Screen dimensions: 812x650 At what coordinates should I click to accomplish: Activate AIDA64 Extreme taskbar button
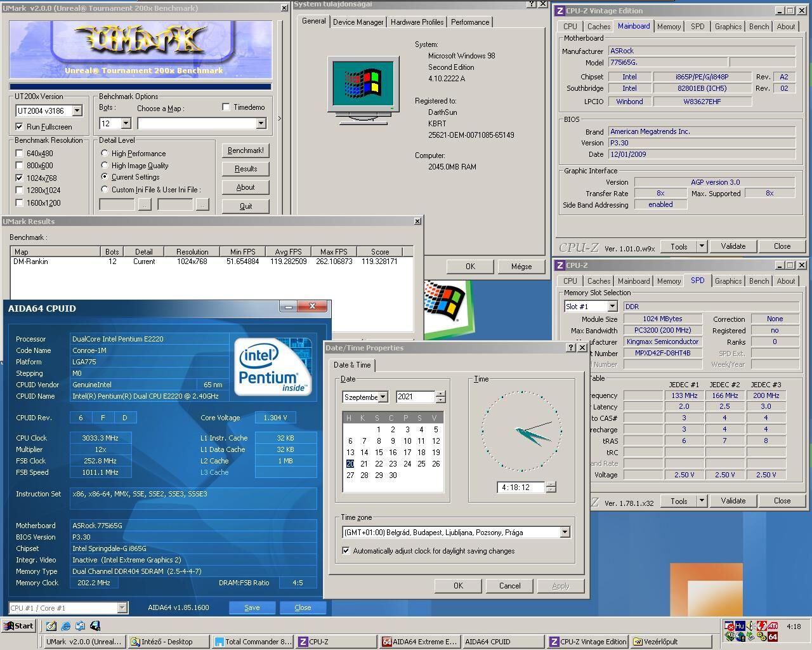[x=420, y=642]
